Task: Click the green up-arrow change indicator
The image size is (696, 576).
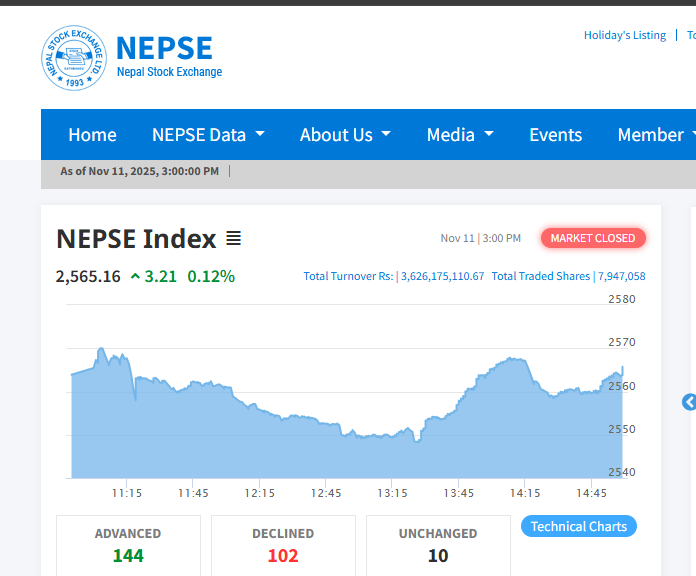Action: [x=136, y=276]
